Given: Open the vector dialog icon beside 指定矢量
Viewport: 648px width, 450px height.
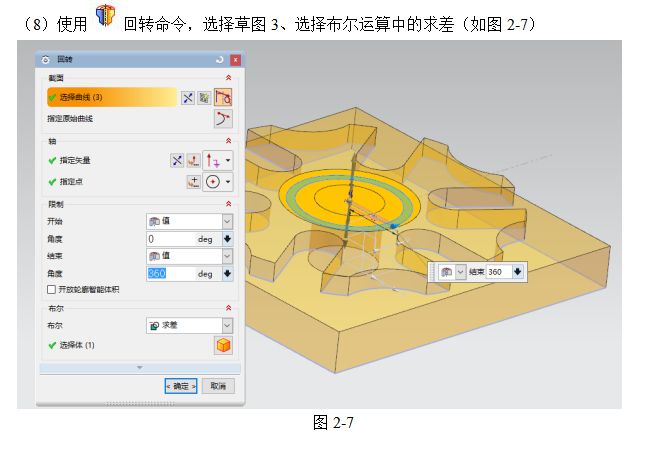Looking at the screenshot, I should (x=193, y=160).
